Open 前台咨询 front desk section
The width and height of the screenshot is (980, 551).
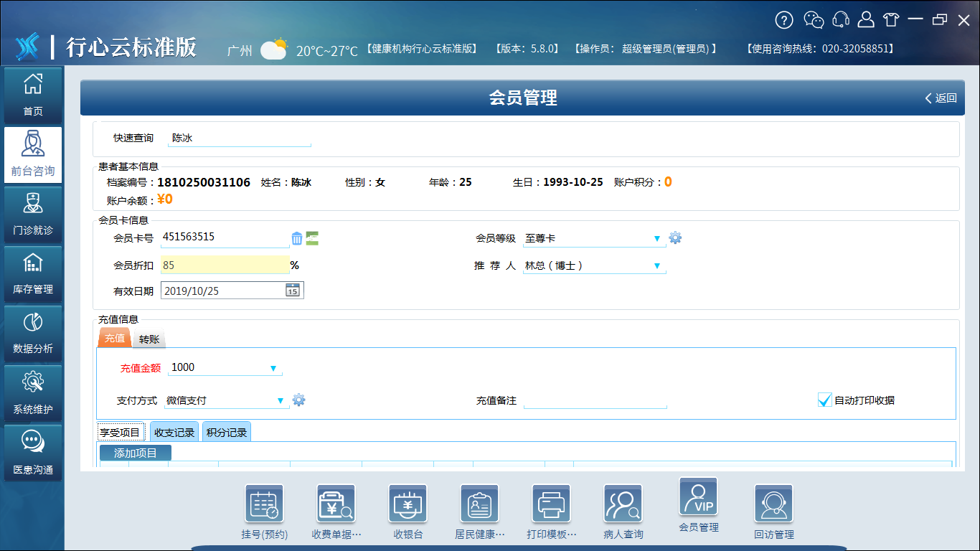coord(33,154)
